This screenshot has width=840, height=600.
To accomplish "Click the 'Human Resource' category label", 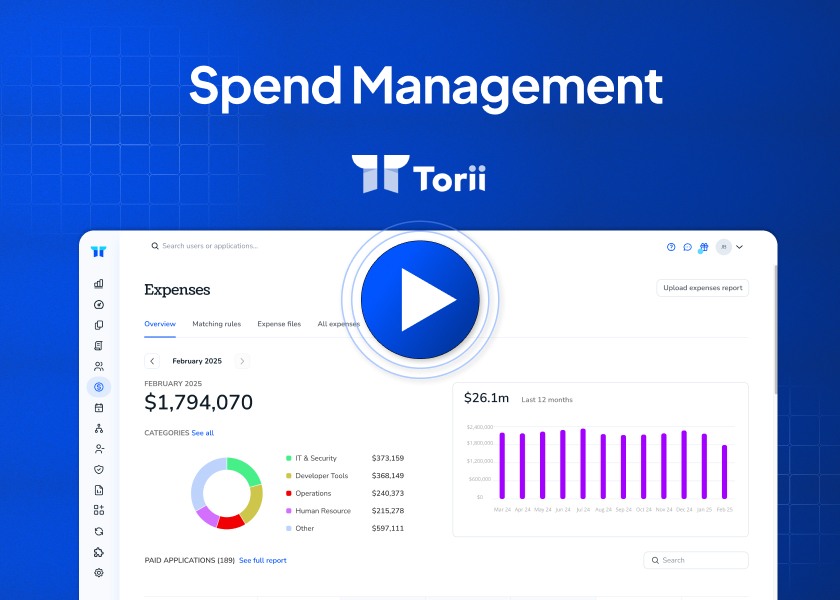I will (x=323, y=511).
